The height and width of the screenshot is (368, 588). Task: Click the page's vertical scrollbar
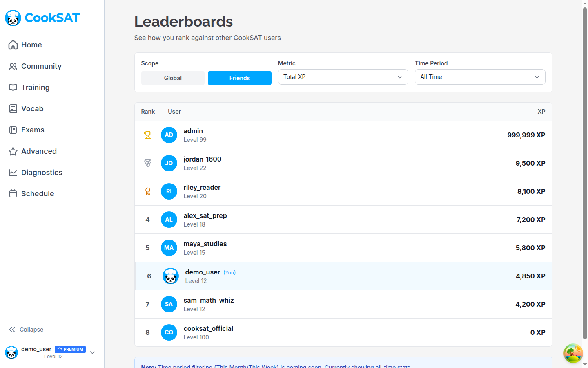585,172
